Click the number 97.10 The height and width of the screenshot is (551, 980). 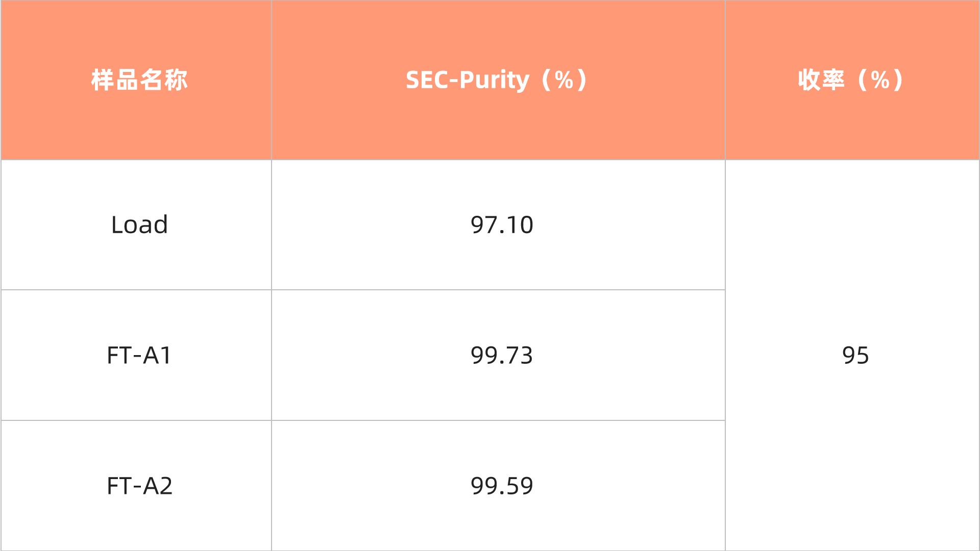[x=502, y=225]
